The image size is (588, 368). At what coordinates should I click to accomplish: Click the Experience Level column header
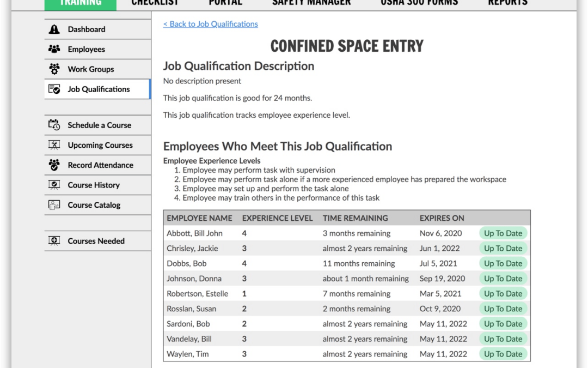point(277,218)
